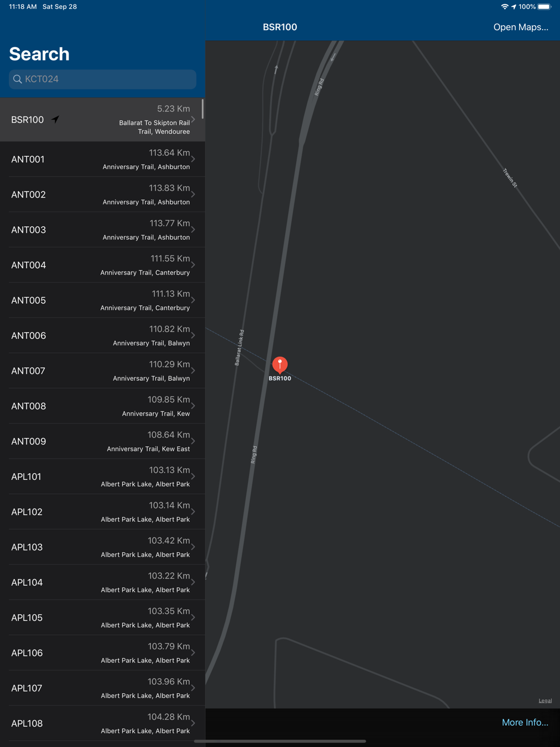The width and height of the screenshot is (560, 747).
Task: Click 'Anniversary Trail, Kew' location text
Action: pos(156,414)
